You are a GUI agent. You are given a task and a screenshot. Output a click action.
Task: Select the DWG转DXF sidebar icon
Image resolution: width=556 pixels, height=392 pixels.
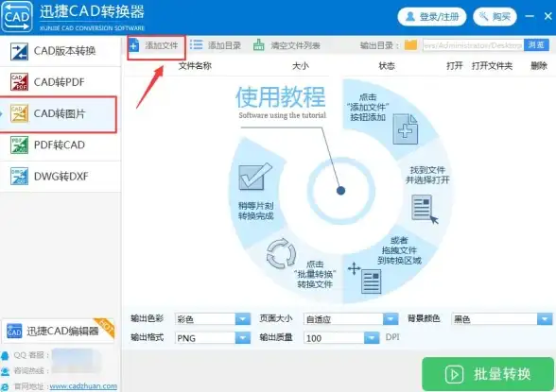tap(19, 176)
